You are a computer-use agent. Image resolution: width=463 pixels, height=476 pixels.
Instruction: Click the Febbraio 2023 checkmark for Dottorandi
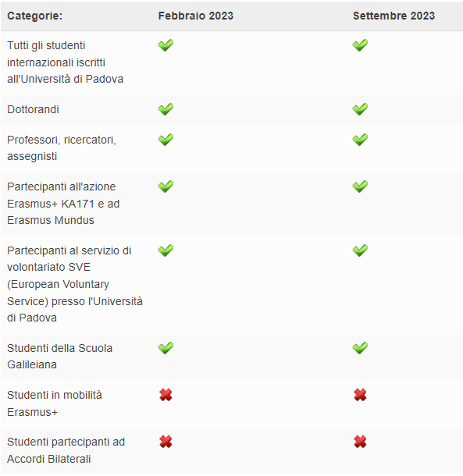point(166,109)
